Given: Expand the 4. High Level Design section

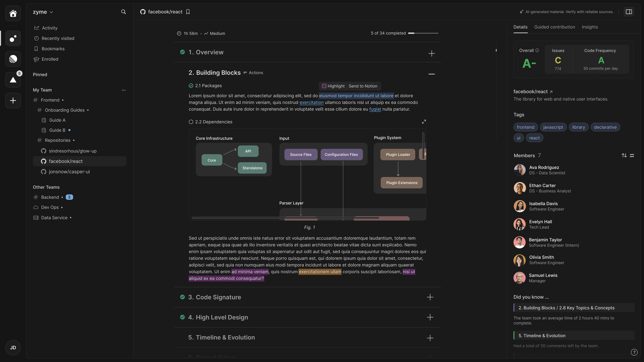Looking at the screenshot, I should click(430, 317).
